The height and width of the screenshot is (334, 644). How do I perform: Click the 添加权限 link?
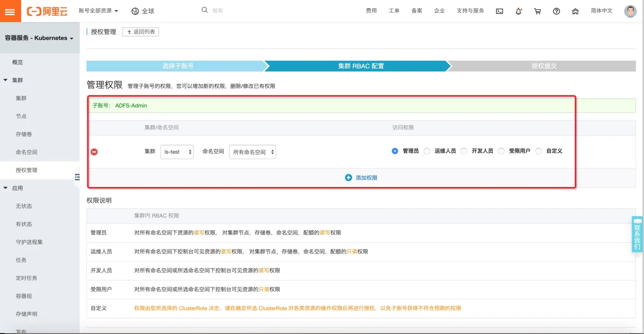point(366,177)
